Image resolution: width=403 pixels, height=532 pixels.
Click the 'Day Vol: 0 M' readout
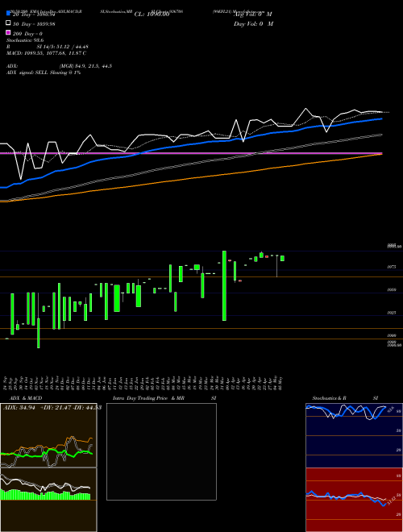coord(253,23)
